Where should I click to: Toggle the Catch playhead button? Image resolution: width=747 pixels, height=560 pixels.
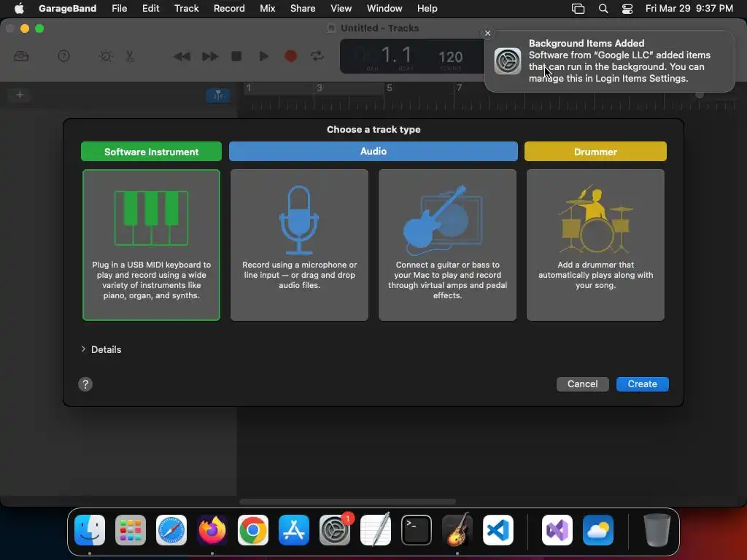click(x=218, y=96)
